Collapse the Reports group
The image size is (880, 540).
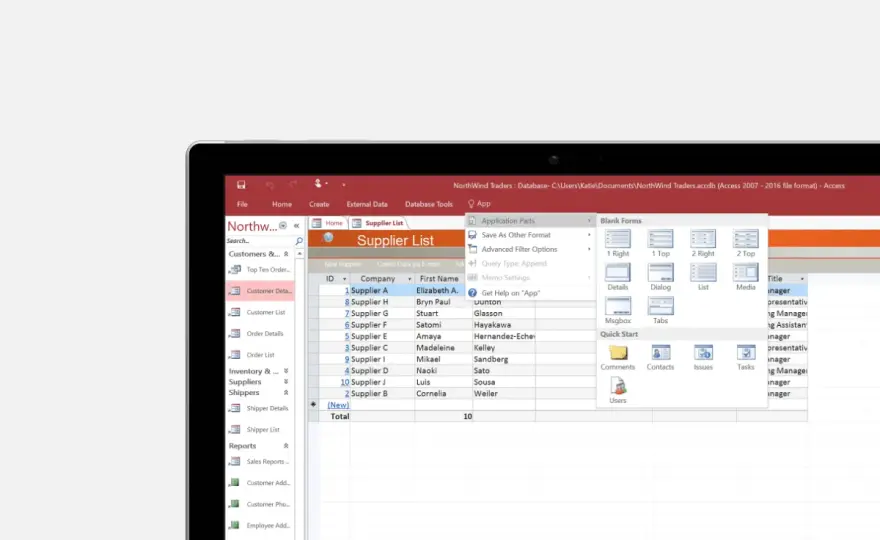point(286,446)
